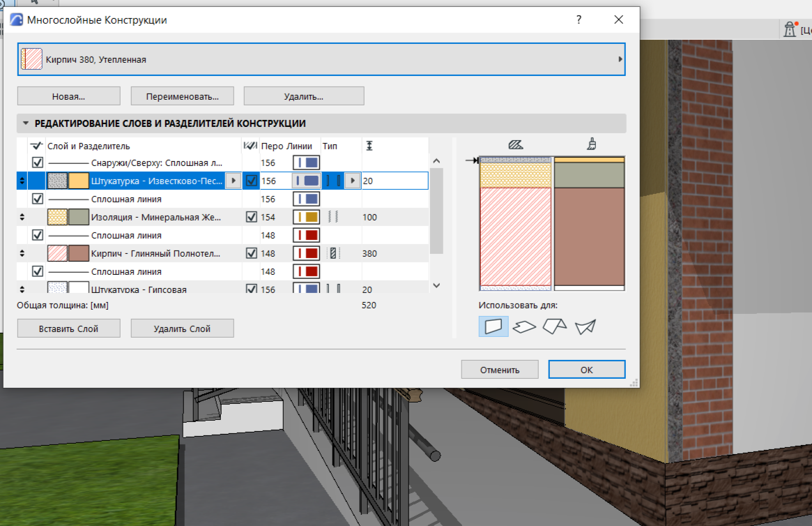The height and width of the screenshot is (526, 812).
Task: Toggle the Shell use-for icon
Action: tap(585, 326)
